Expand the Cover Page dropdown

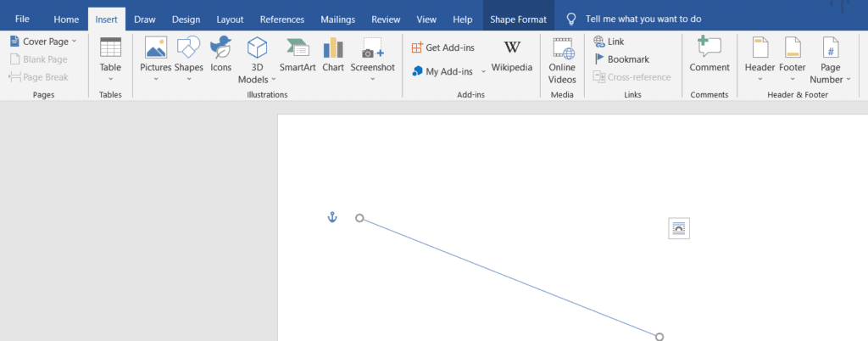(x=74, y=41)
